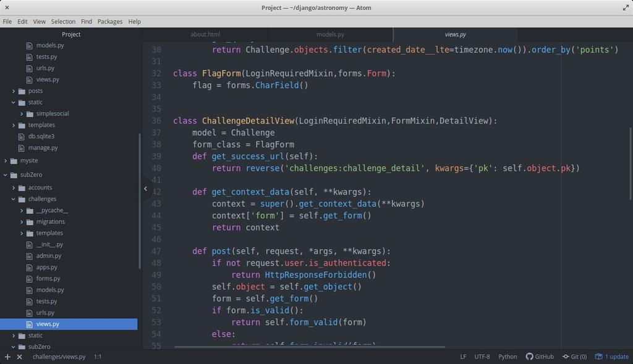Collapse the subZero project chevron
The image size is (633, 364).
coord(5,175)
